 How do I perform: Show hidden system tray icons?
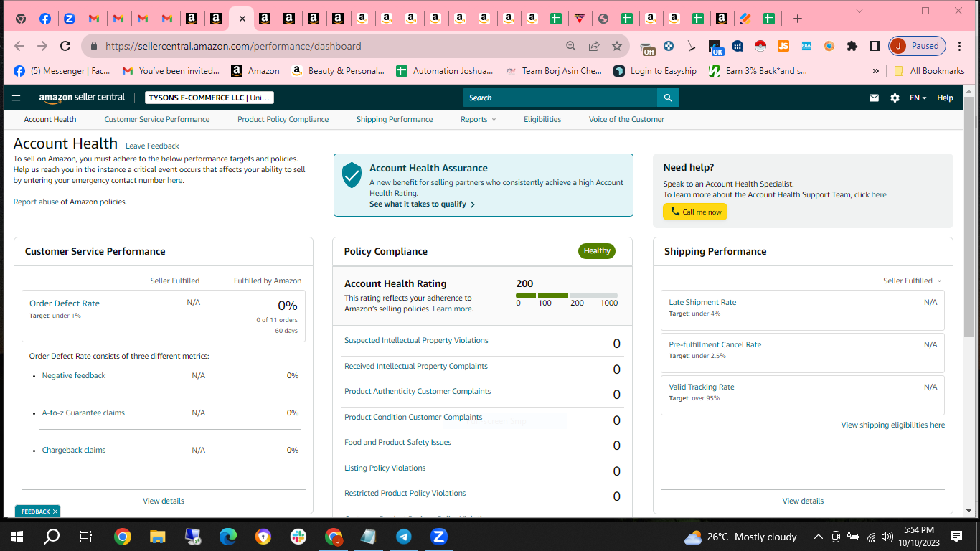tap(818, 537)
